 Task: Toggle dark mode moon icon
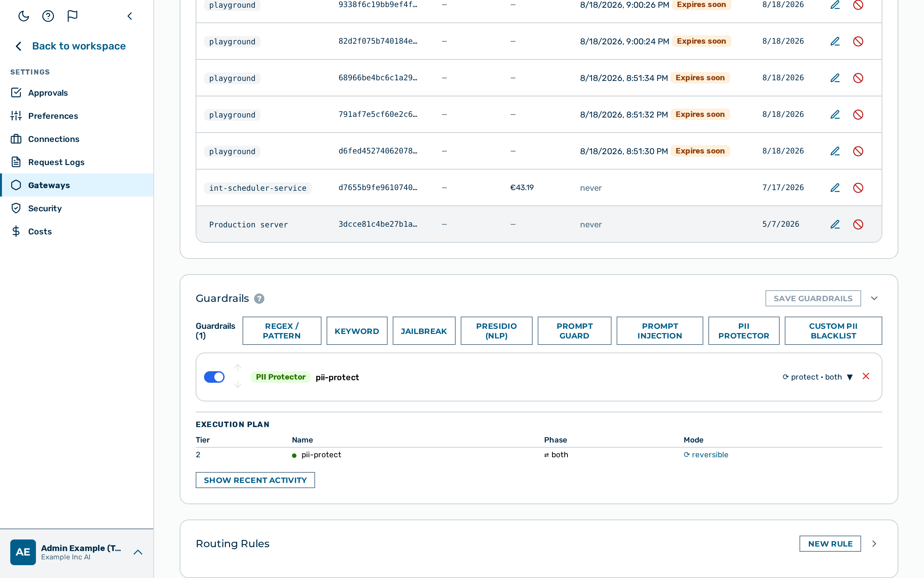tap(24, 16)
